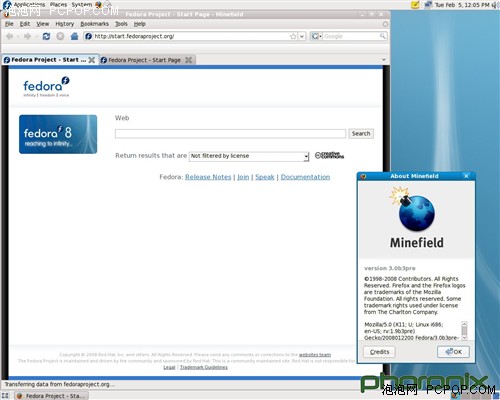Close the first Fedora Project tab
500x400 pixels.
click(x=92, y=60)
